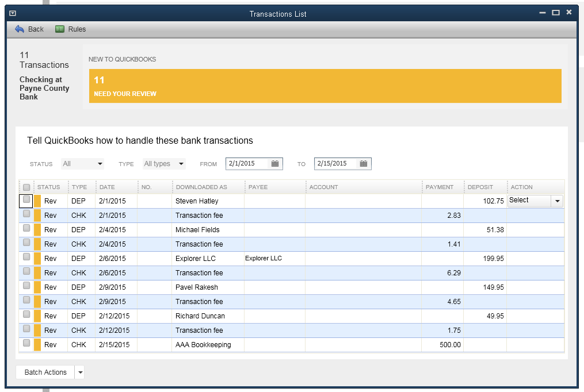Open the Rules icon in toolbar
584x392 pixels.
60,29
